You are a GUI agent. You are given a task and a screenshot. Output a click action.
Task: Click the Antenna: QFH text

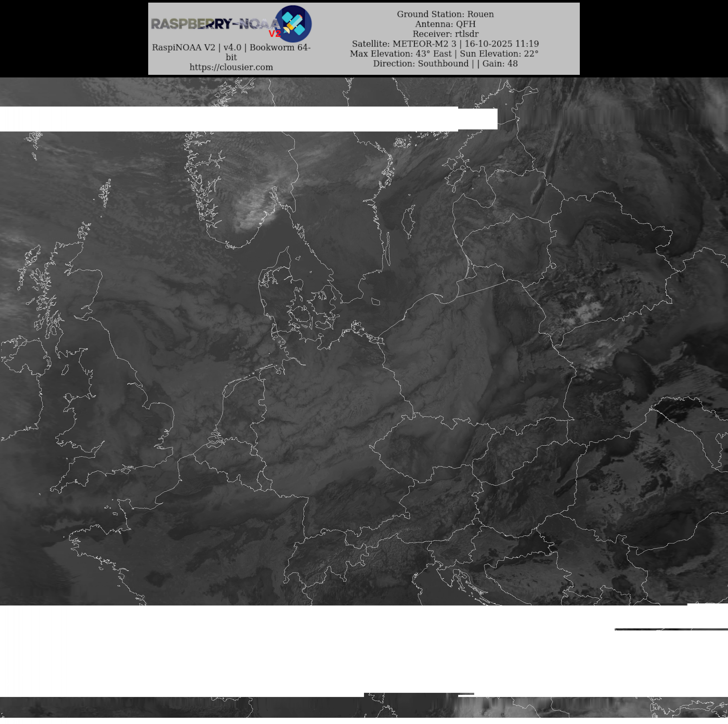point(445,24)
